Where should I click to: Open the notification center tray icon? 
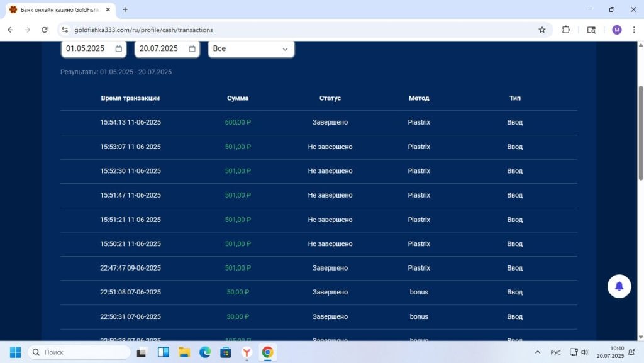pyautogui.click(x=631, y=352)
